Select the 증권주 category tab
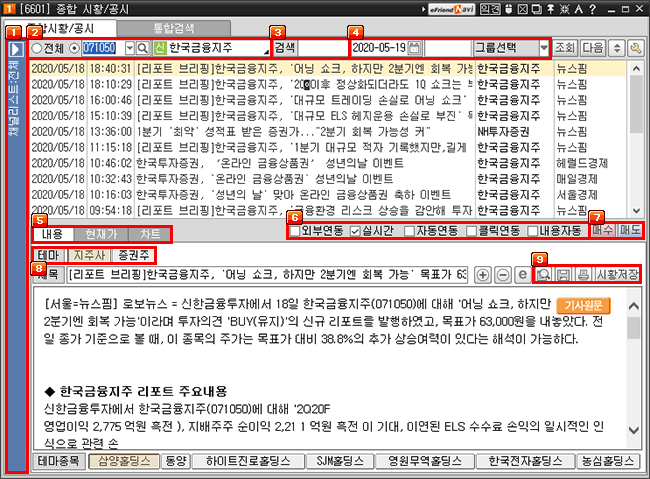This screenshot has width=650, height=479. click(133, 255)
